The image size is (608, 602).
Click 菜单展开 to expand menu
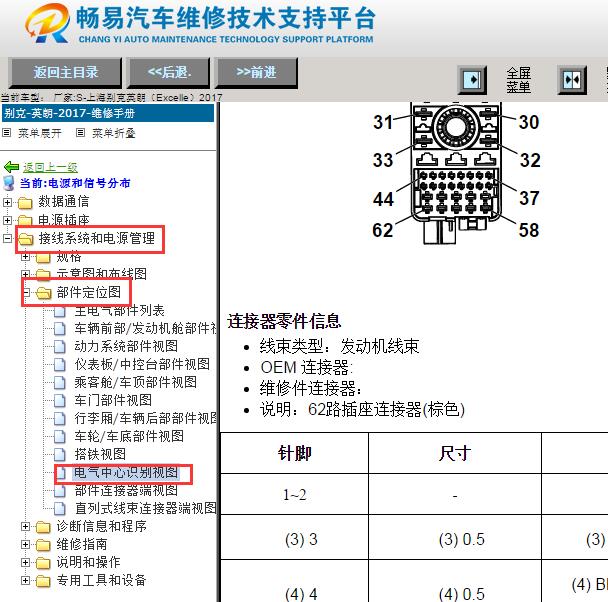pos(40,133)
